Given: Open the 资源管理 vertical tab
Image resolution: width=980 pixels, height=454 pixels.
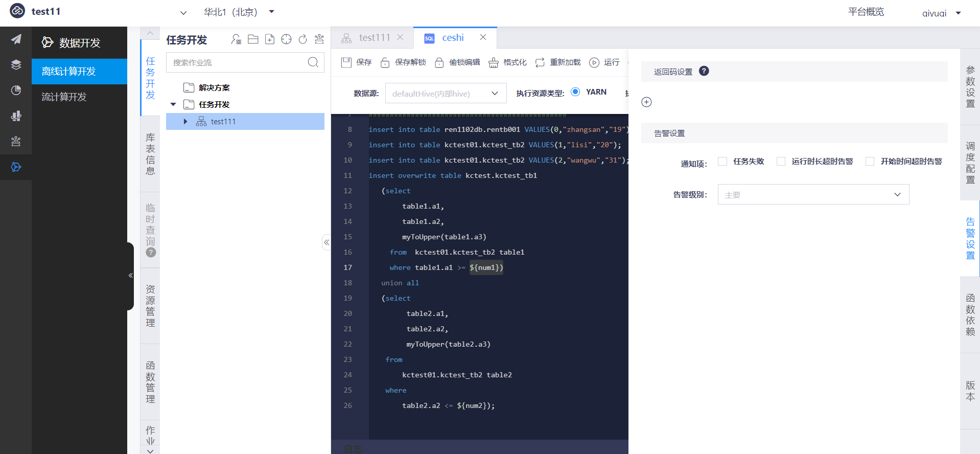Looking at the screenshot, I should [x=150, y=306].
